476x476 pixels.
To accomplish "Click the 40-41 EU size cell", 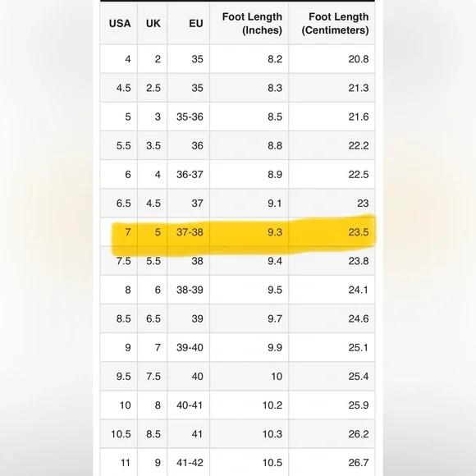I will (190, 405).
